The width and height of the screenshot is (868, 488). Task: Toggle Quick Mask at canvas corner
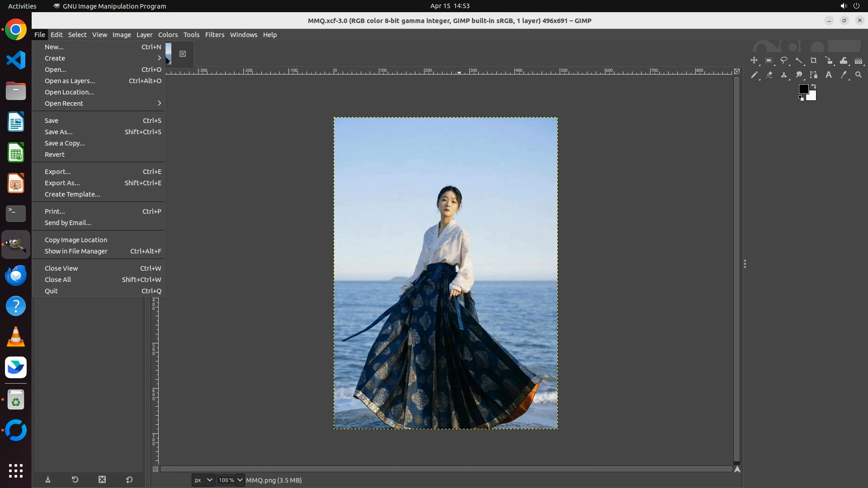click(x=156, y=469)
